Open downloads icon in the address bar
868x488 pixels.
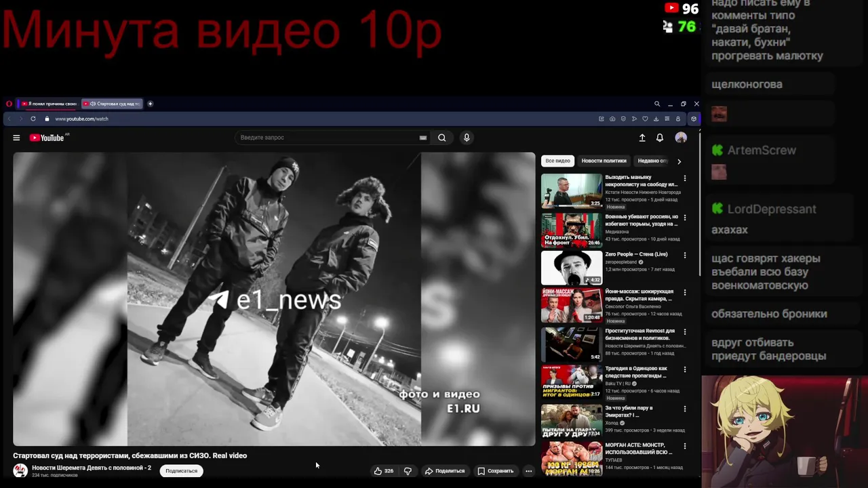click(x=656, y=119)
